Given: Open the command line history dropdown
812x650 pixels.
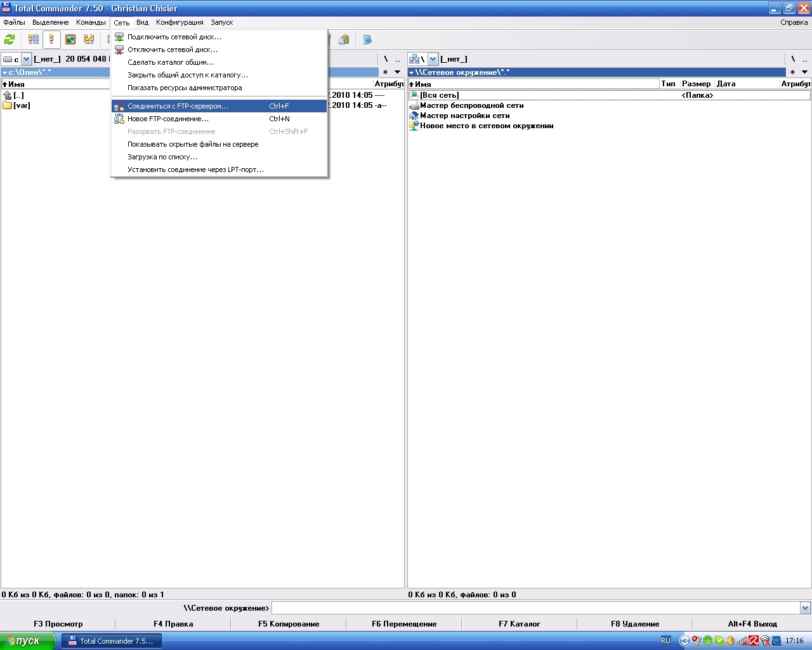Looking at the screenshot, I should coord(805,608).
